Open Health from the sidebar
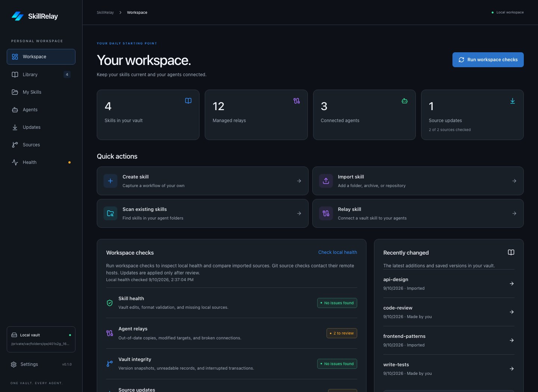538x392 pixels. pos(41,162)
